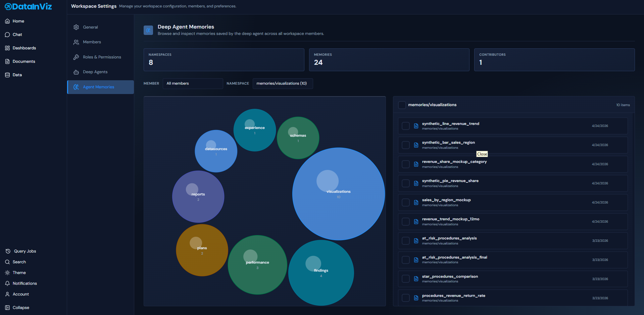The height and width of the screenshot is (315, 644).
Task: Open procedures_revenue_return_rate memory
Action: 513,298
